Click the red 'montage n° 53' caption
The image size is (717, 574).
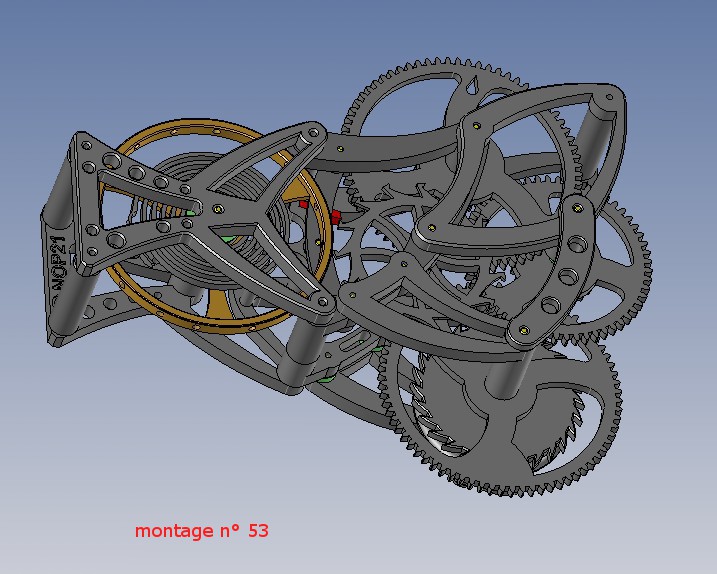(202, 531)
